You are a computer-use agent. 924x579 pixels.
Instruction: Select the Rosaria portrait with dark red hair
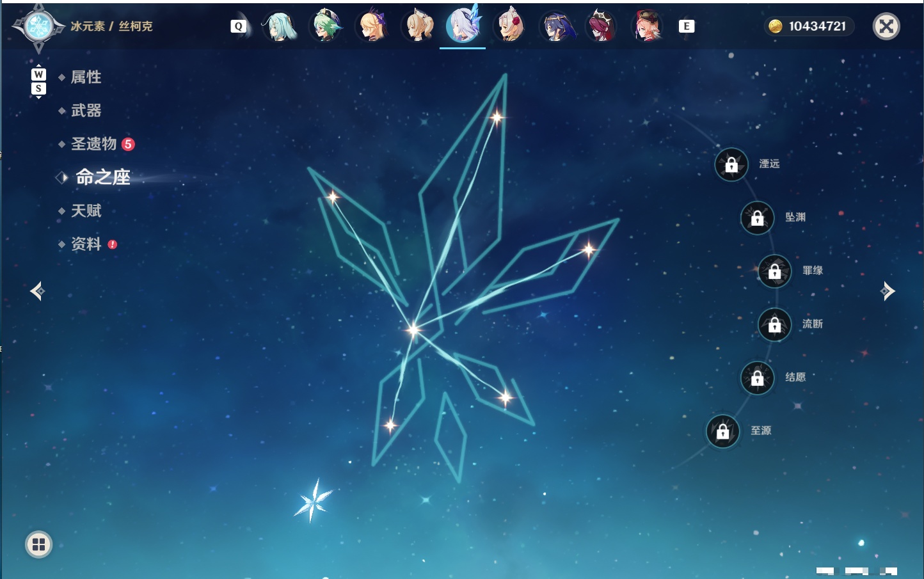click(601, 26)
